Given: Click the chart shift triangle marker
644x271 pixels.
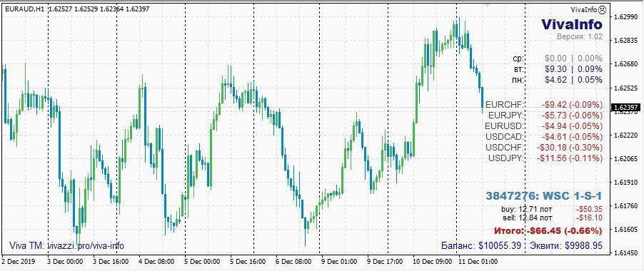Looking at the screenshot, I should coord(488,6).
